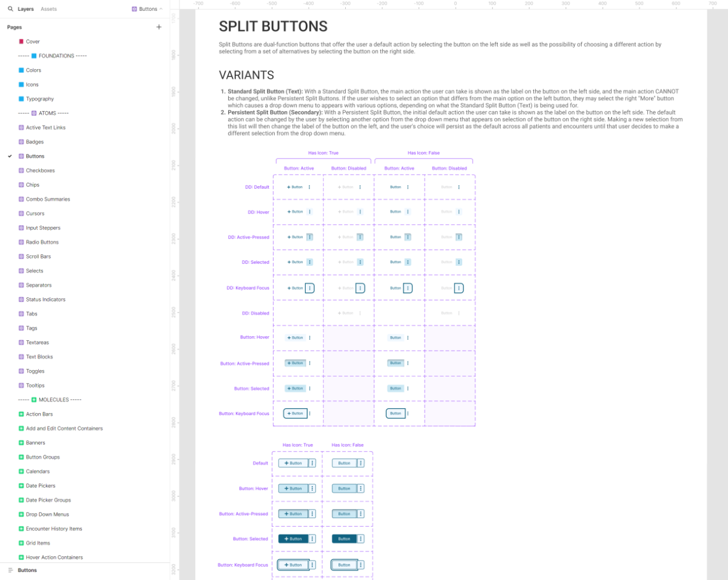Open the Checkboxes page
Screen dimensions: 728x580
click(40, 170)
